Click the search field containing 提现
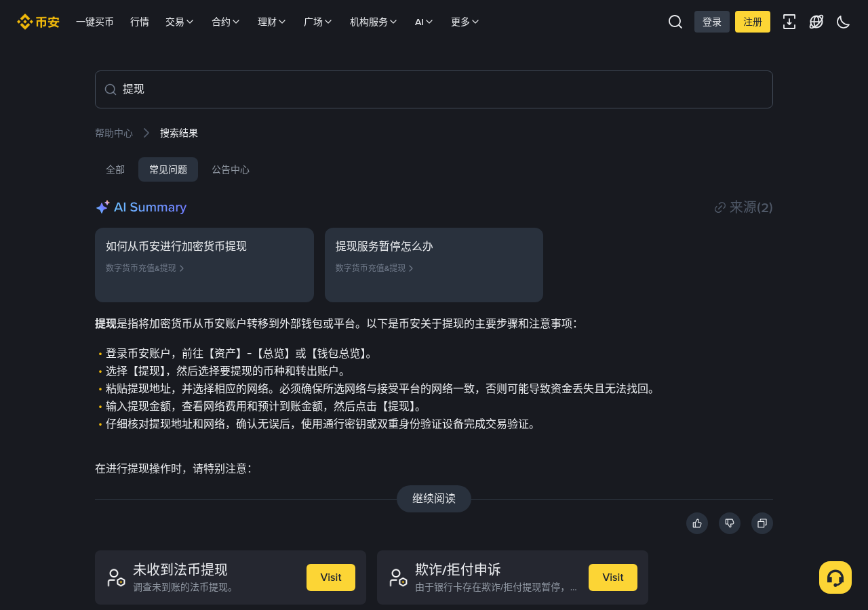This screenshot has height=610, width=868. point(434,89)
